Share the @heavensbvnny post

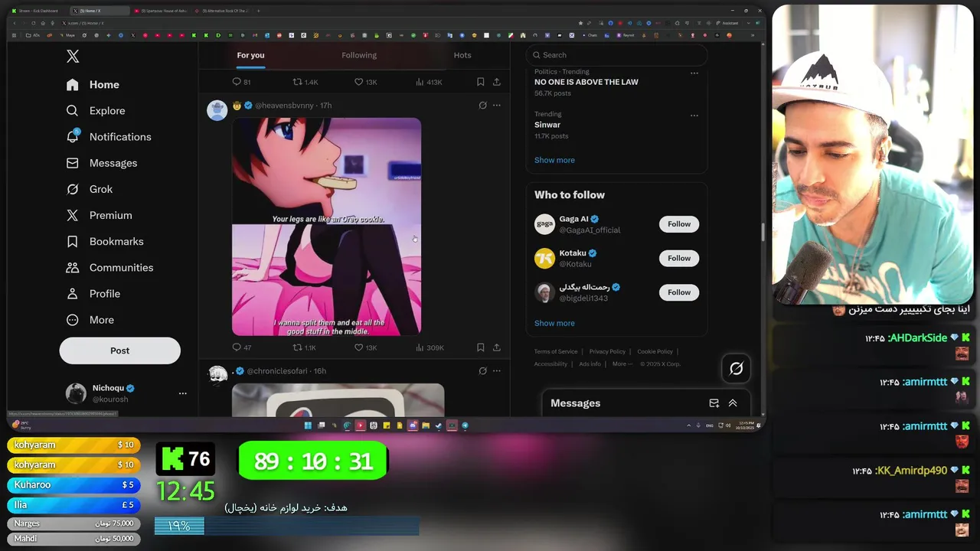pos(496,347)
